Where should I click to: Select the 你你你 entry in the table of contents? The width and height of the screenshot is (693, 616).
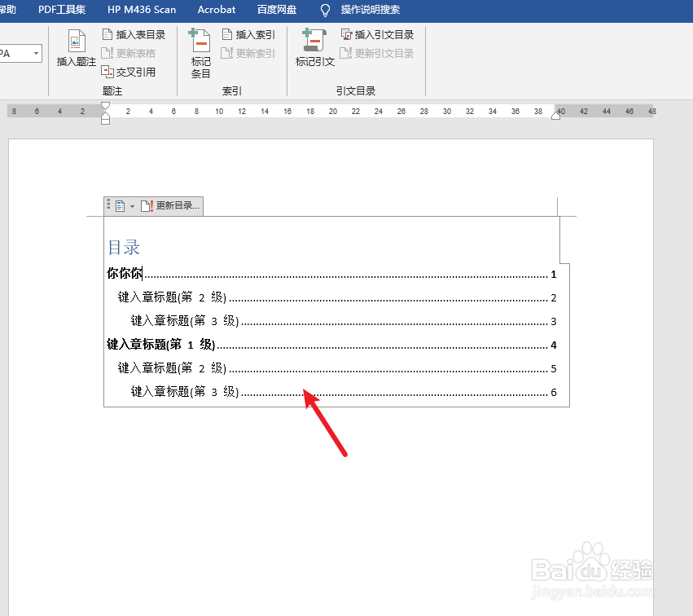coord(122,274)
